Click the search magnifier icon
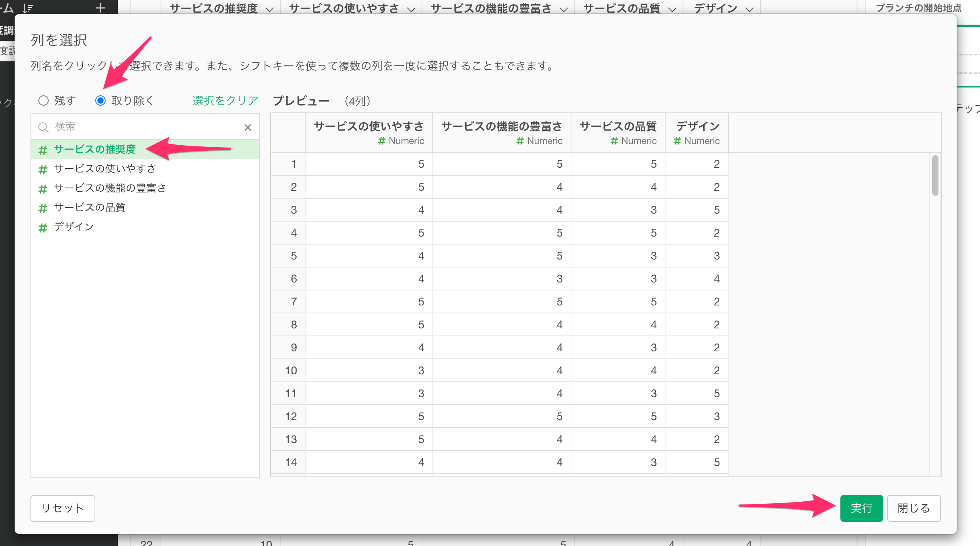Image resolution: width=980 pixels, height=546 pixels. pyautogui.click(x=43, y=127)
